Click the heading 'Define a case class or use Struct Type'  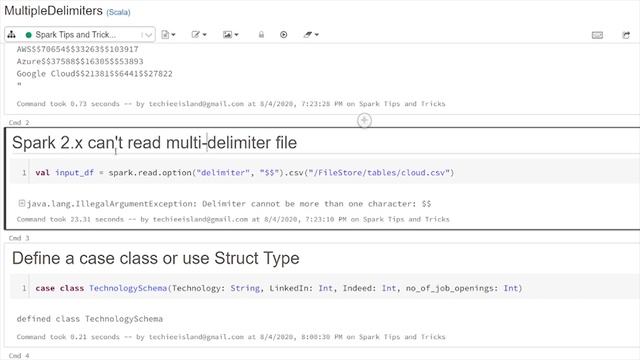point(156,258)
